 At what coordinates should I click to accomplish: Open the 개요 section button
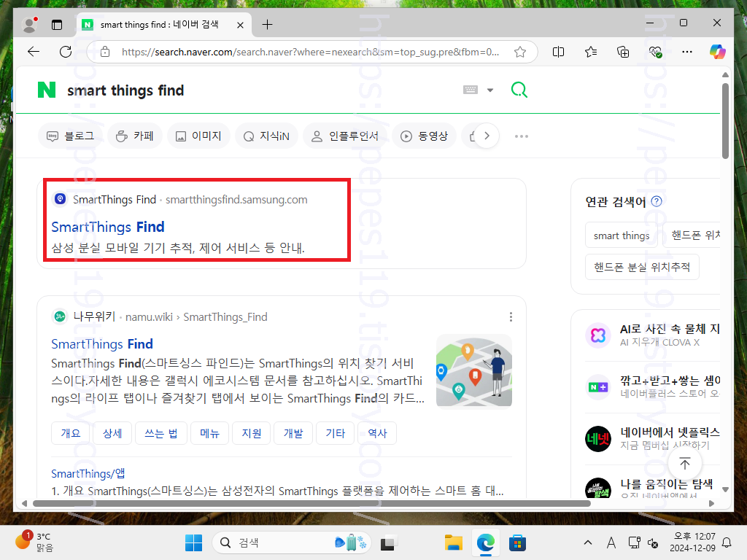tap(71, 433)
